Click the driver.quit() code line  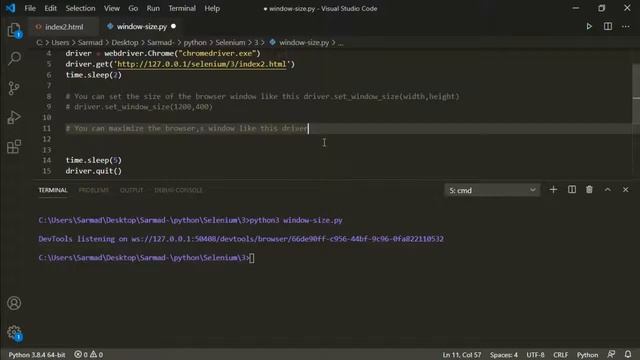click(93, 171)
